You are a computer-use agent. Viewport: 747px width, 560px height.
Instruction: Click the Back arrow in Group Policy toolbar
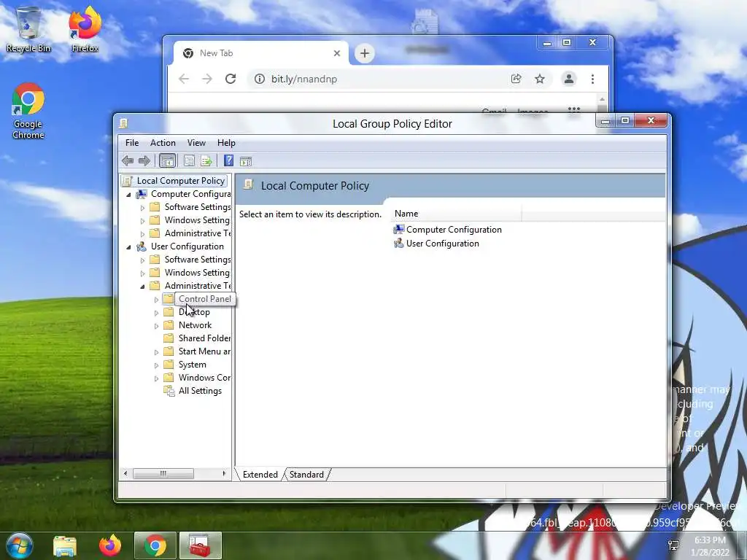pyautogui.click(x=128, y=161)
